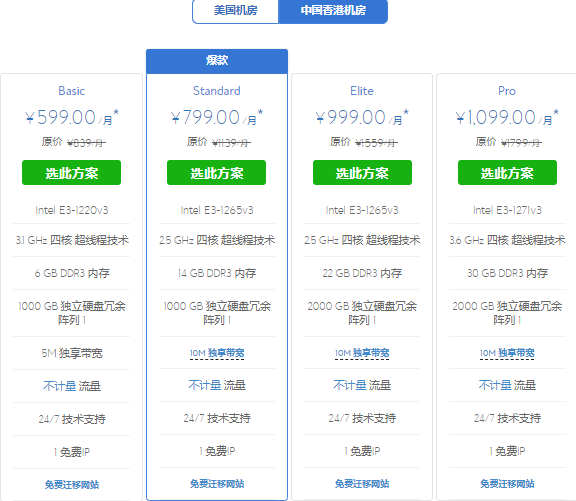Click 5M 独享带宽 text
576x501 pixels.
72,353
